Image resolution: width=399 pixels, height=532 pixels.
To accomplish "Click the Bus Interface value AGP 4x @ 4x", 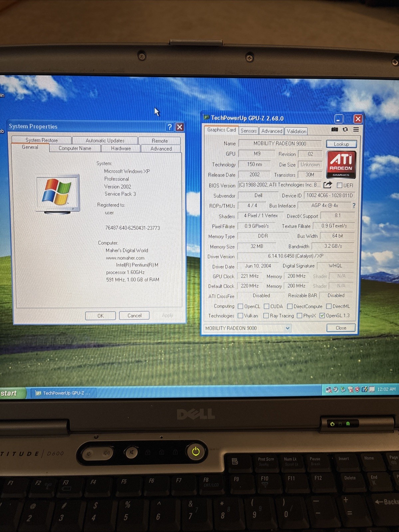I will (x=324, y=205).
